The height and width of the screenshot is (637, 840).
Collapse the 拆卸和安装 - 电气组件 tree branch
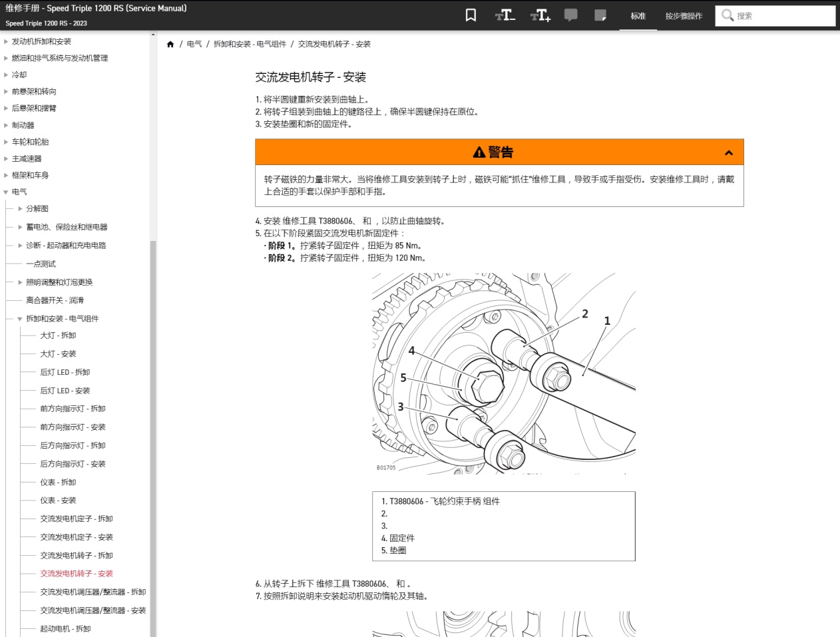(19, 318)
